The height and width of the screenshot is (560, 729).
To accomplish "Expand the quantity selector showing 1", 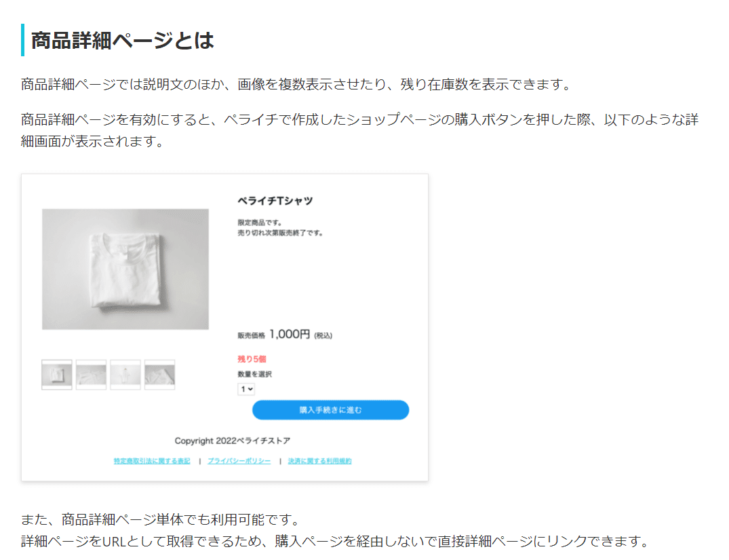I will point(246,388).
